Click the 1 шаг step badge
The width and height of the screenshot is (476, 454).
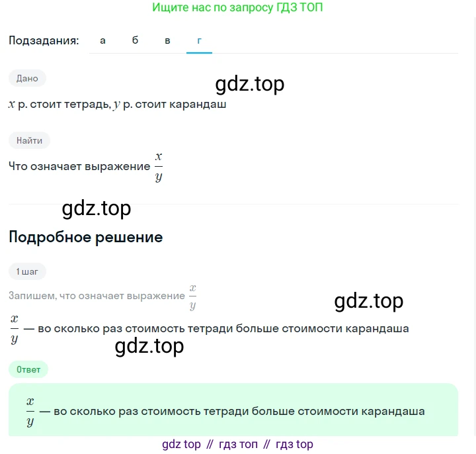pos(27,271)
